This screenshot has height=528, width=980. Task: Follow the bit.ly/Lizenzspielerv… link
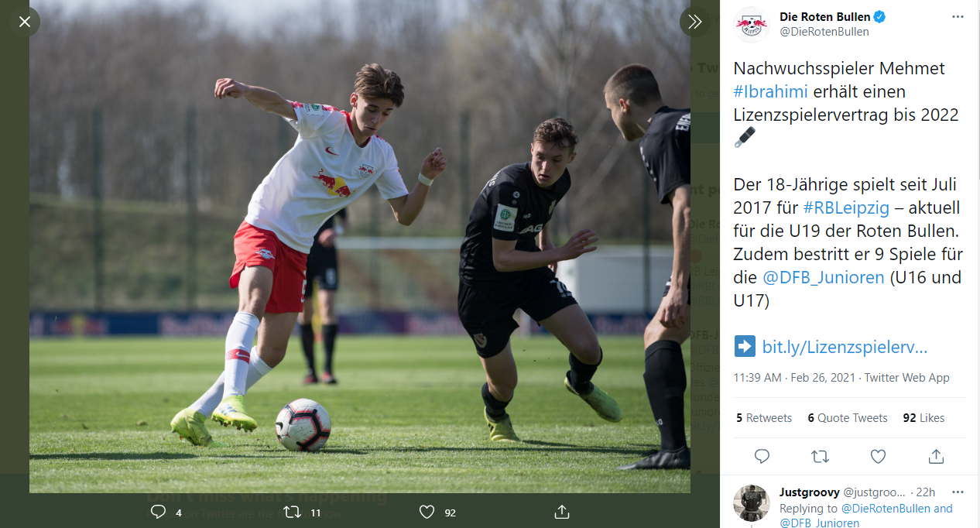845,347
